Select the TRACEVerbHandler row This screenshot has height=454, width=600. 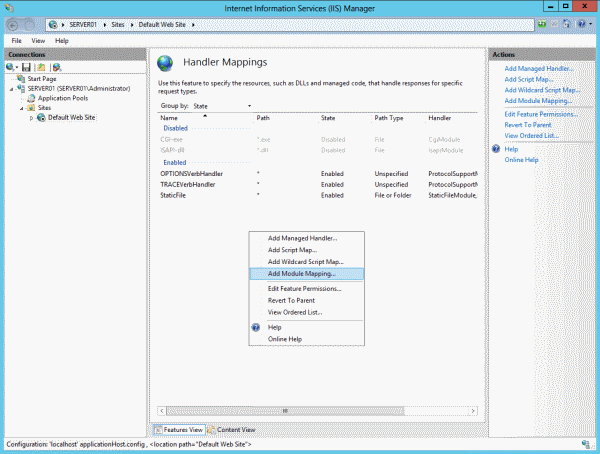click(x=318, y=185)
